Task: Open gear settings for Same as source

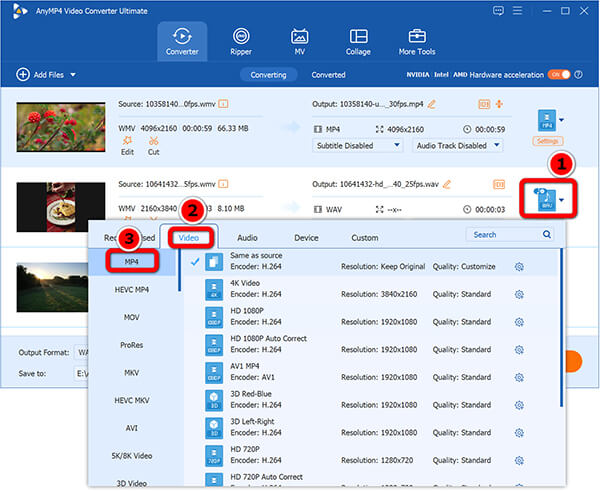Action: [519, 267]
